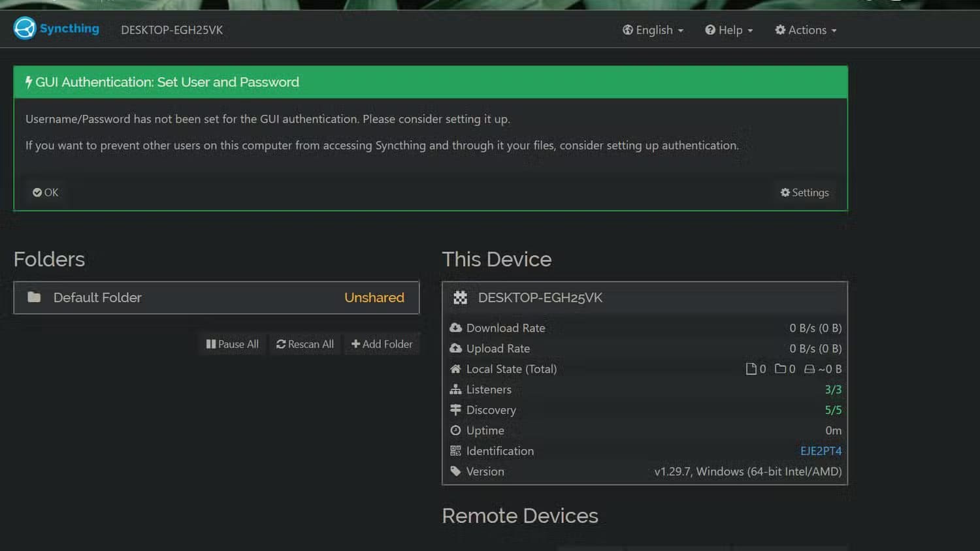Click the Upload Rate cloud icon
Screen dimensions: 980x551
(455, 349)
